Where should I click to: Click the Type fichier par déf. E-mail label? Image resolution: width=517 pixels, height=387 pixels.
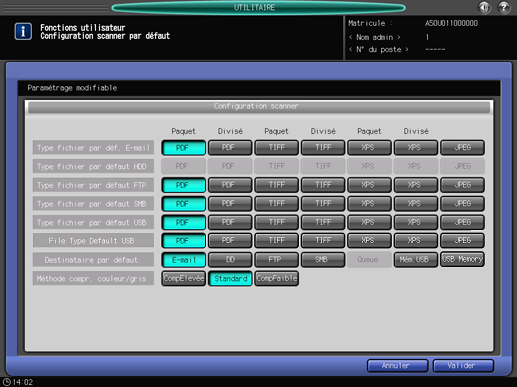click(93, 148)
